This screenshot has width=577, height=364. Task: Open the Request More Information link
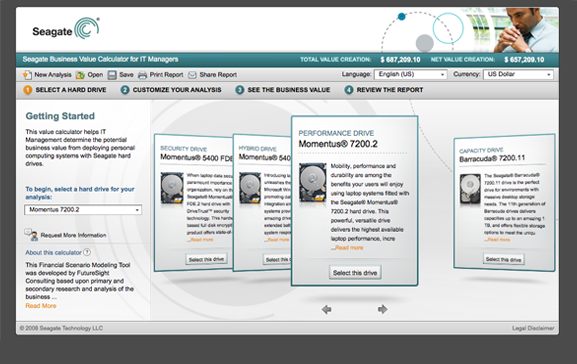73,235
